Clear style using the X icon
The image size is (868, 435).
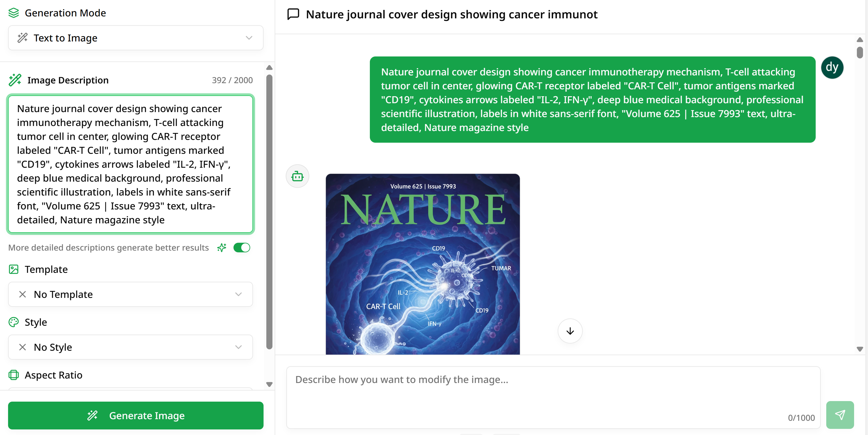(x=23, y=347)
